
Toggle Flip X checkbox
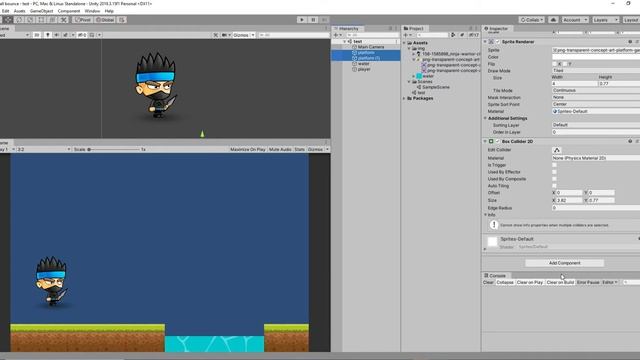pos(555,64)
